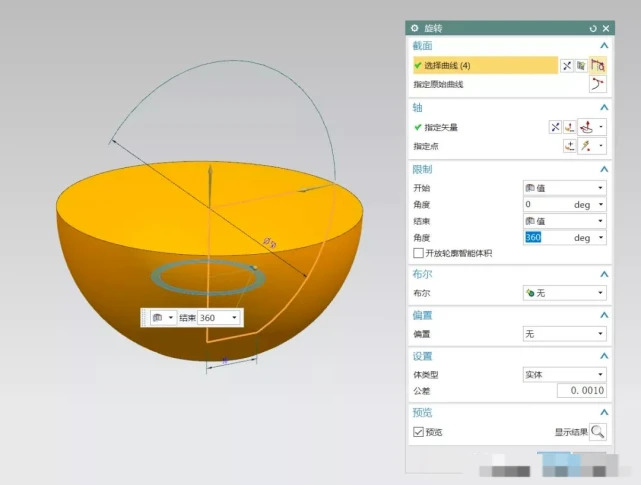Open the point dialog icon for 指定点
This screenshot has height=485, width=641.
tap(570, 146)
